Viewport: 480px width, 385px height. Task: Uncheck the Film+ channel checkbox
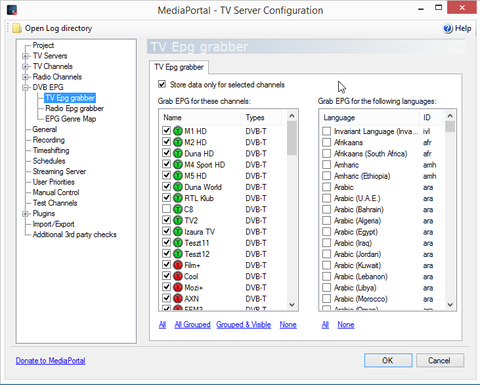[166, 264]
